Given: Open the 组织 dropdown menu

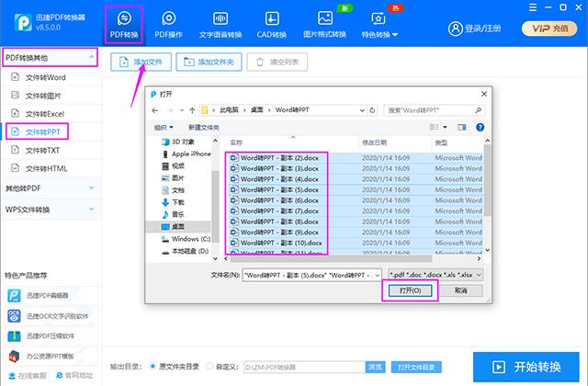Looking at the screenshot, I should 164,128.
